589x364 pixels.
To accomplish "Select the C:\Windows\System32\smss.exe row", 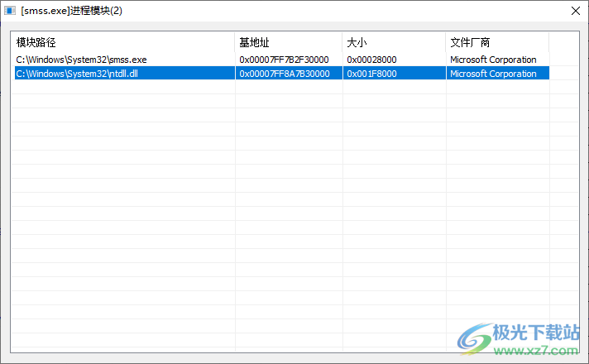I will (x=280, y=60).
